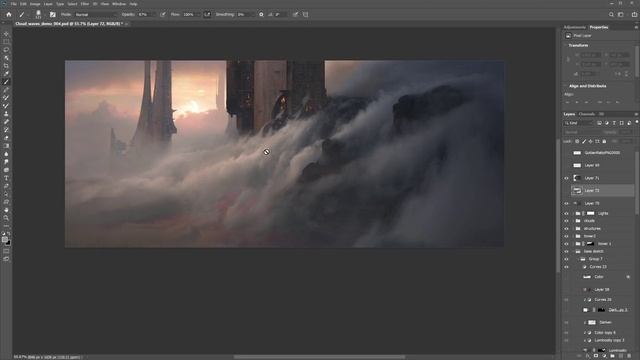Screen dimensions: 640x360
Task: Filter layers by type (T icon)
Action: [x=614, y=123]
